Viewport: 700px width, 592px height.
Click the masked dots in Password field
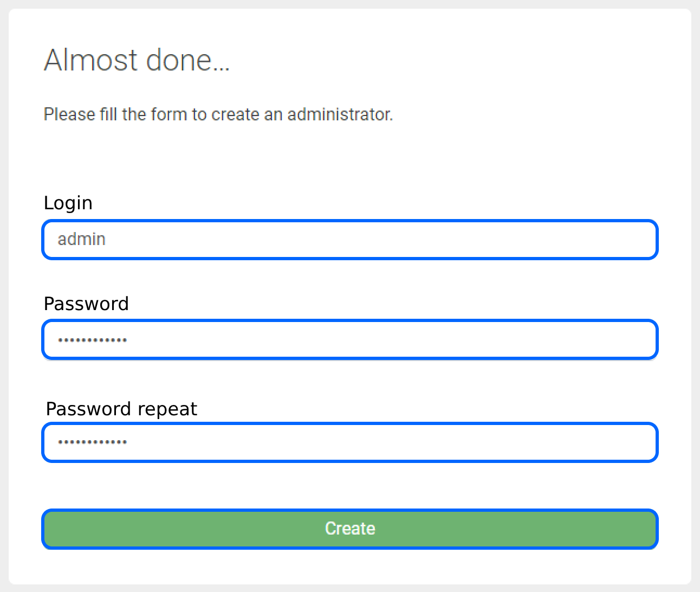[x=93, y=340]
